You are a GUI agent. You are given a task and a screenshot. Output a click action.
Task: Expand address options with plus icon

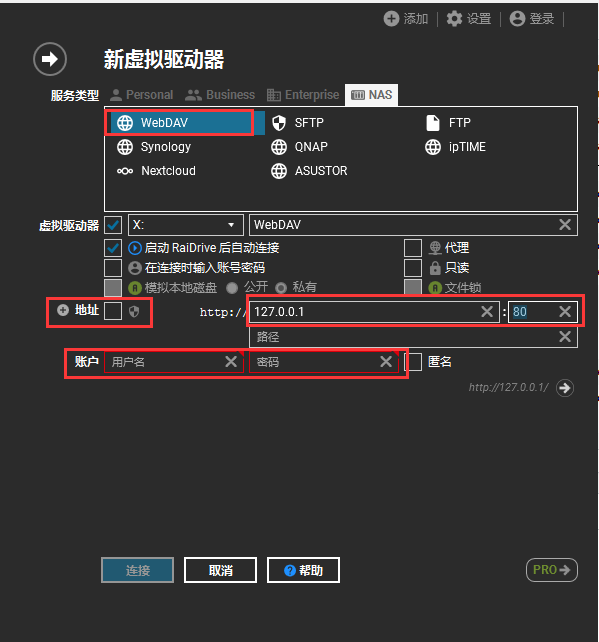(63, 310)
